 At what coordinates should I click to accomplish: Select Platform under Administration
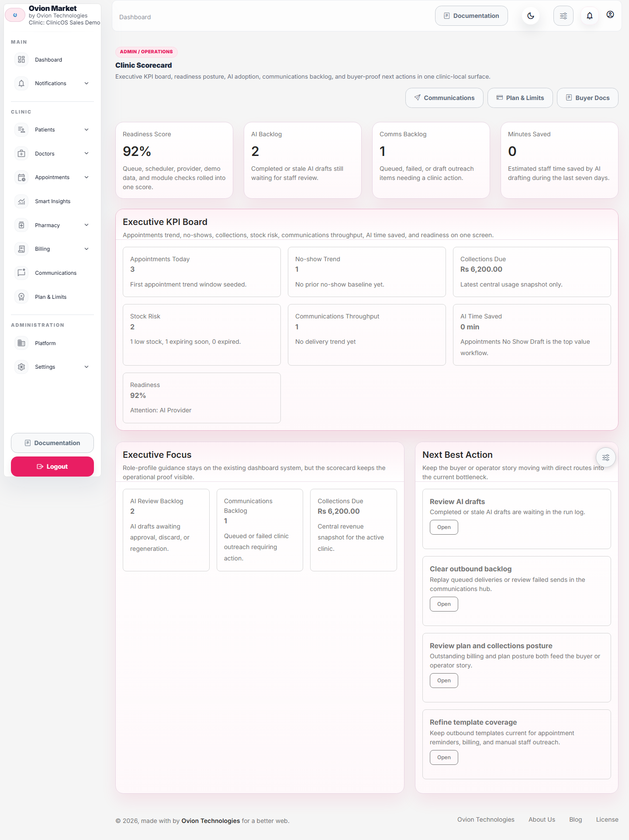point(52,343)
